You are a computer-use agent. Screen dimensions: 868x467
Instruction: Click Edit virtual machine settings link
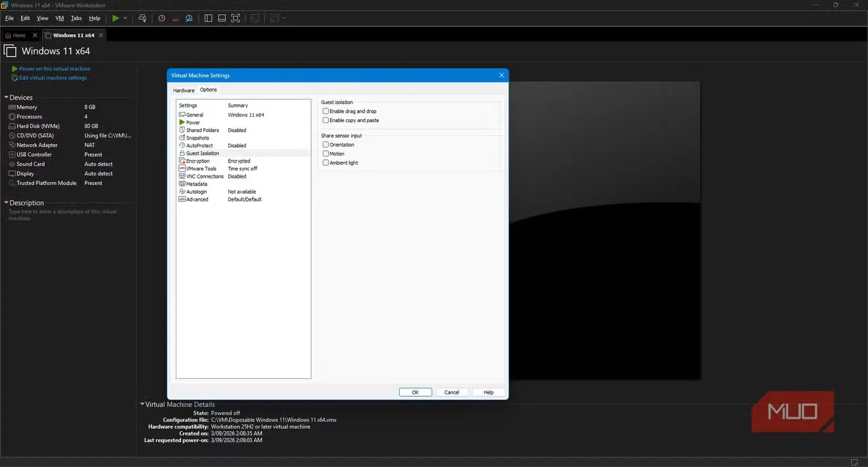[x=53, y=78]
